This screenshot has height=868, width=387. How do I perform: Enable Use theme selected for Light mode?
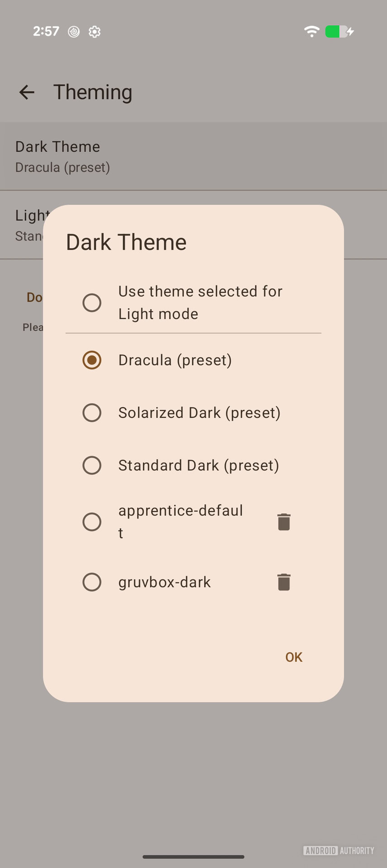[x=92, y=302]
